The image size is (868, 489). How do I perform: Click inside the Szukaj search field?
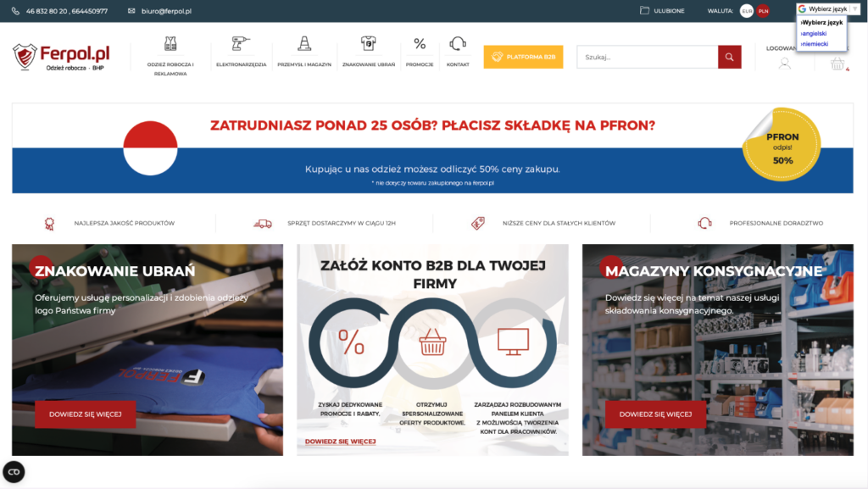pyautogui.click(x=647, y=57)
